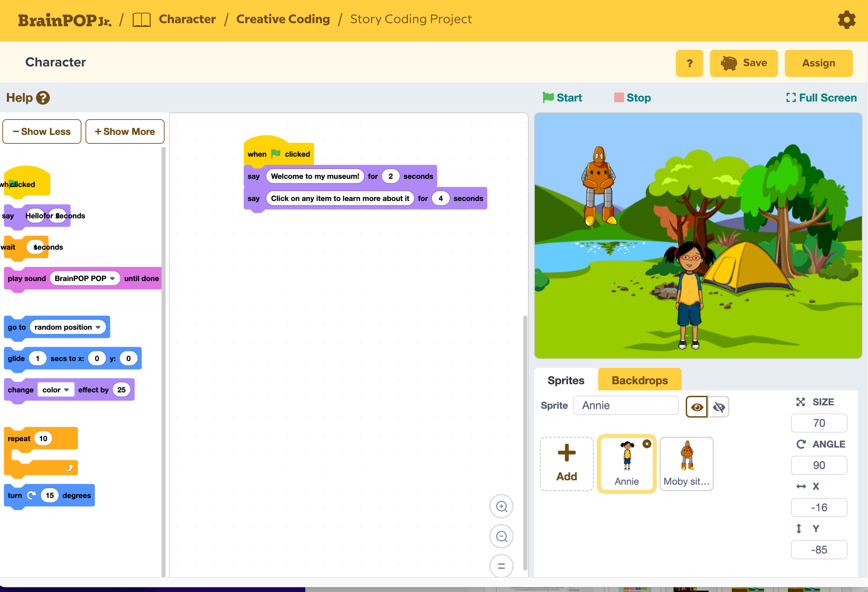This screenshot has width=868, height=592.
Task: Show sprite using the eye toggle
Action: [x=697, y=407]
